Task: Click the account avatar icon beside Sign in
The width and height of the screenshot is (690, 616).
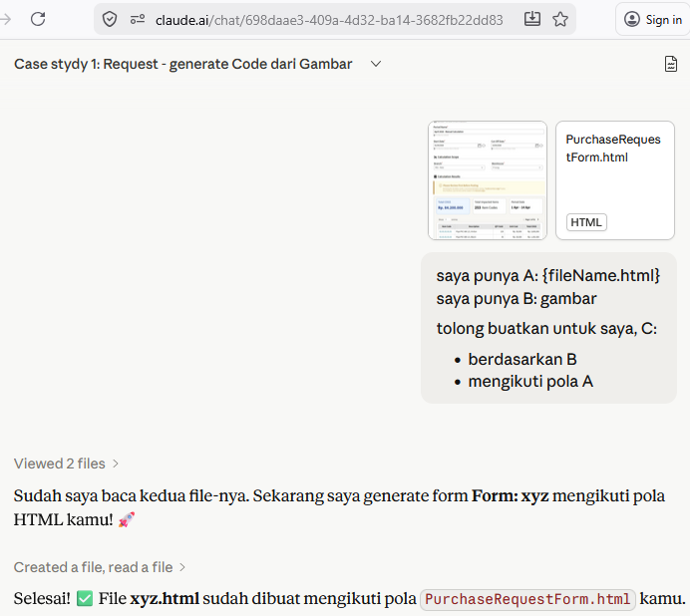Action: pyautogui.click(x=632, y=19)
